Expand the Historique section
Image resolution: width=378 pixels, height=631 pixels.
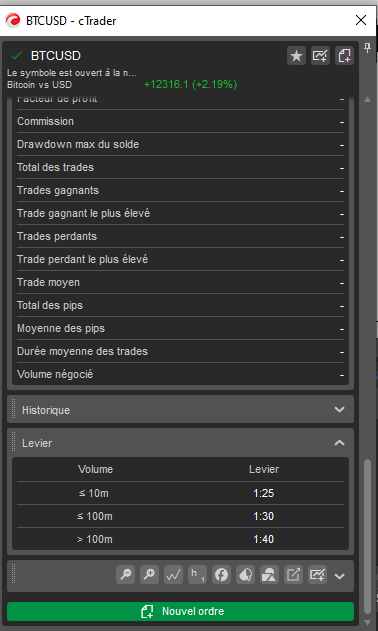coord(180,409)
